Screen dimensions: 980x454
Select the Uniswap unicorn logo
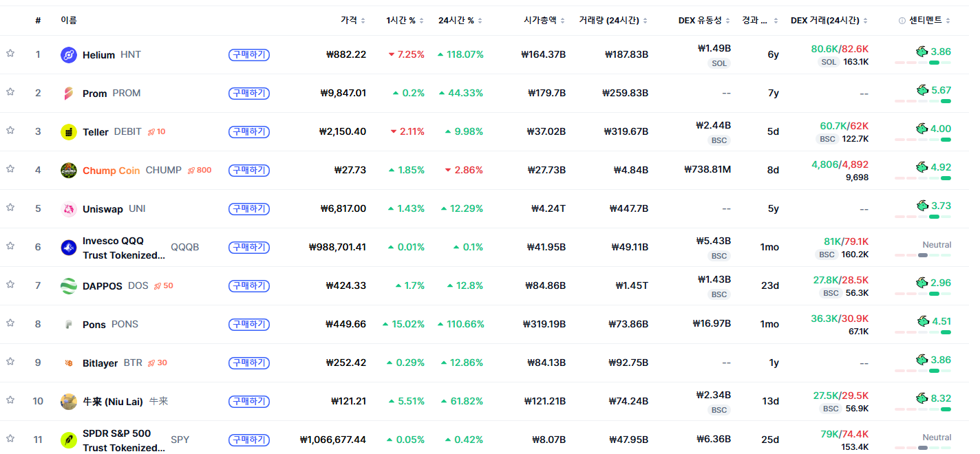point(69,209)
